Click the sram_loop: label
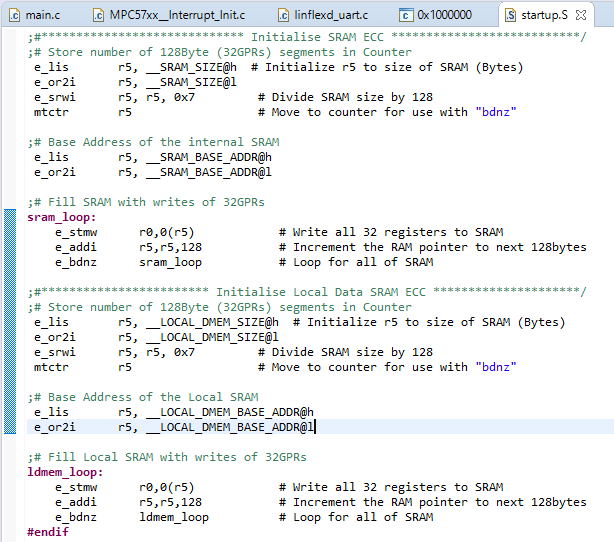Image resolution: width=614 pixels, height=542 pixels. (x=61, y=217)
